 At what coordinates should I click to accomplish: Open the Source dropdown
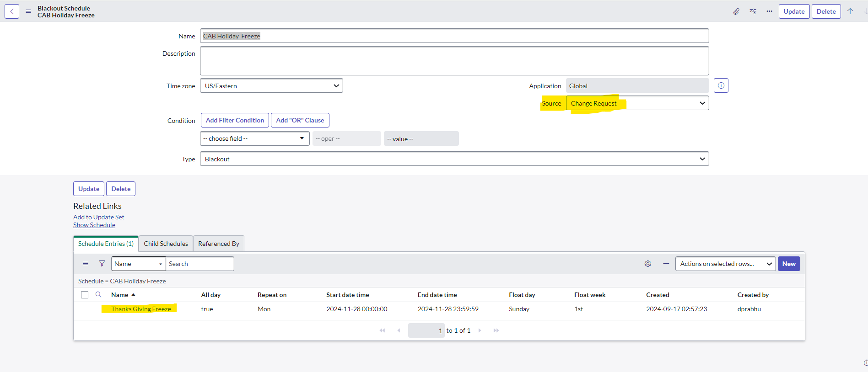pos(637,103)
